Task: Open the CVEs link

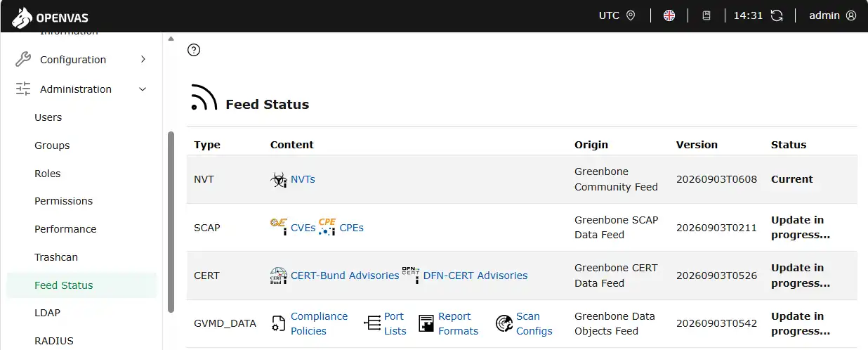Action: 303,228
